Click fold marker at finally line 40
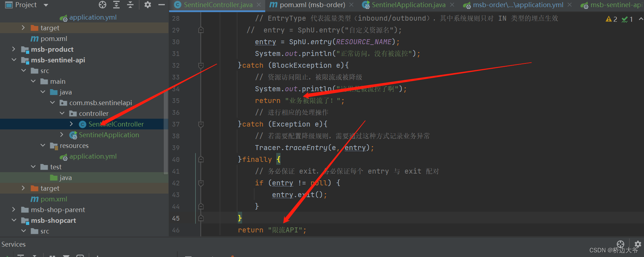 (x=201, y=159)
